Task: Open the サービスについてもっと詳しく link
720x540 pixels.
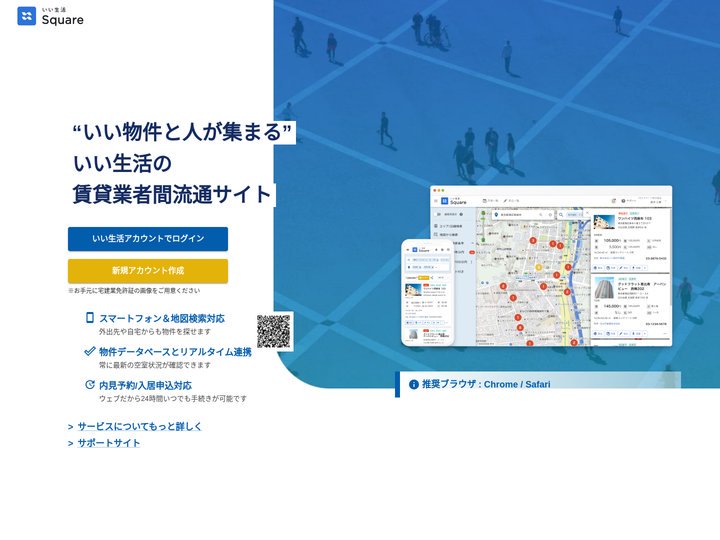Action: (x=139, y=426)
